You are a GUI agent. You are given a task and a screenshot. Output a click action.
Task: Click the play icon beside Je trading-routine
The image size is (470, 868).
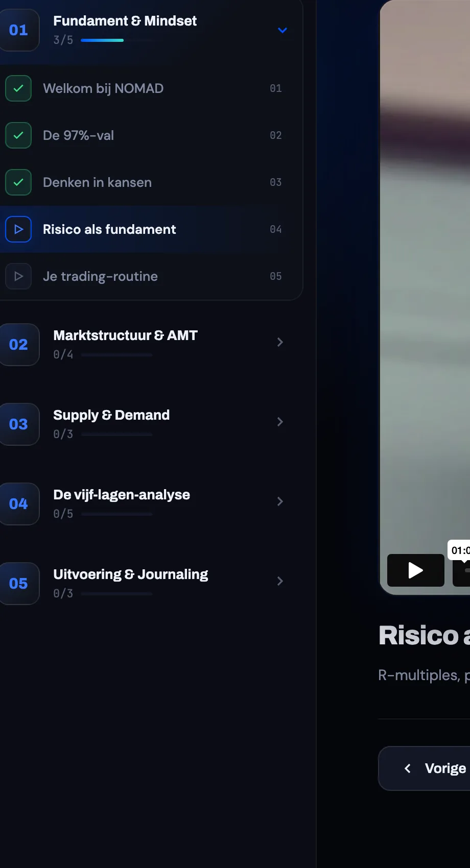[18, 276]
